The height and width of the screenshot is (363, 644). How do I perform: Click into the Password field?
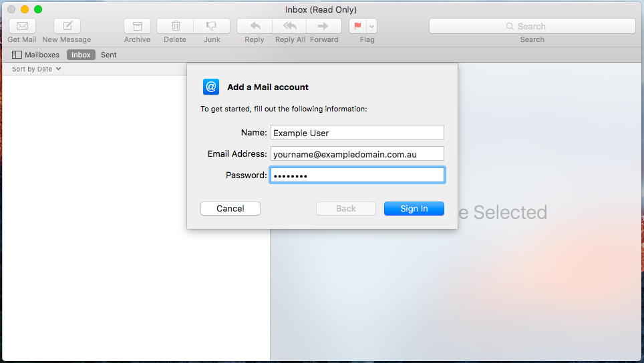(357, 175)
